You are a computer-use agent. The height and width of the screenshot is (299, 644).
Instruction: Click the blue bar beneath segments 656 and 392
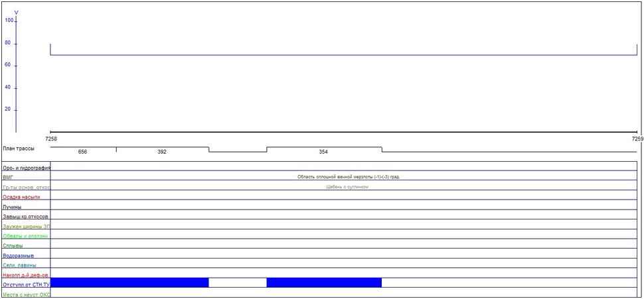tap(129, 282)
